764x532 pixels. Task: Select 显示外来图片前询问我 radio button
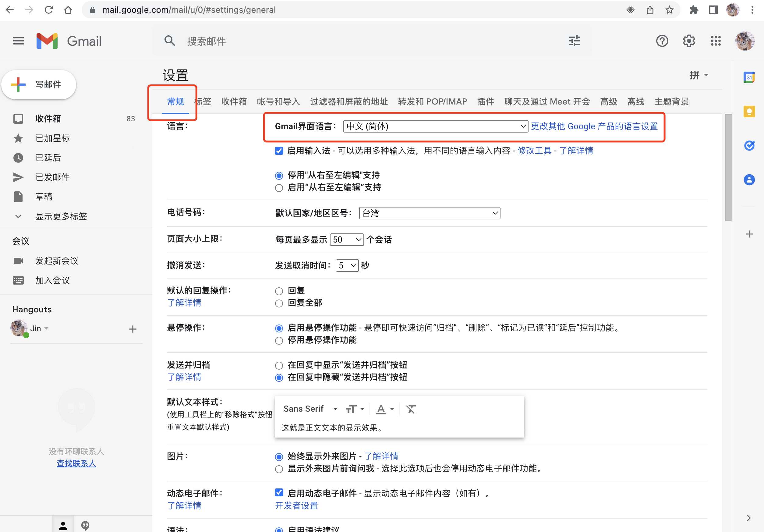tap(279, 469)
